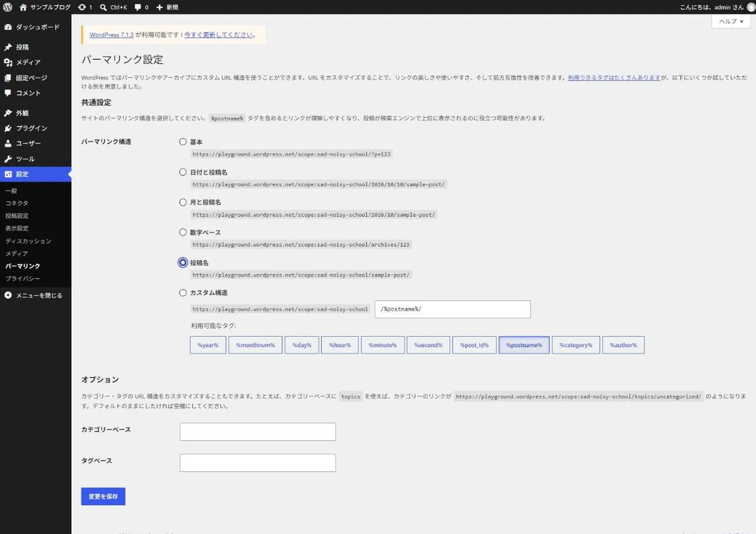Click the コメント bubble sidebar icon
The height and width of the screenshot is (534, 756).
click(x=8, y=93)
